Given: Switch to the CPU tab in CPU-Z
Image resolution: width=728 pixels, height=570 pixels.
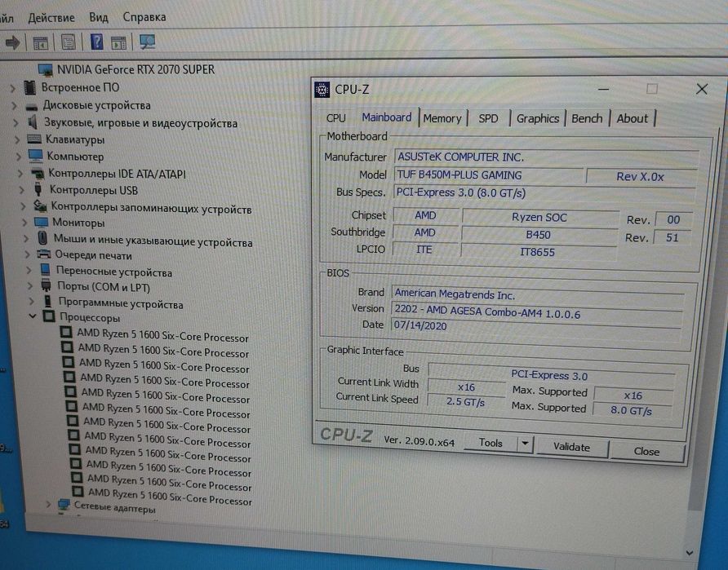Looking at the screenshot, I should tap(335, 117).
